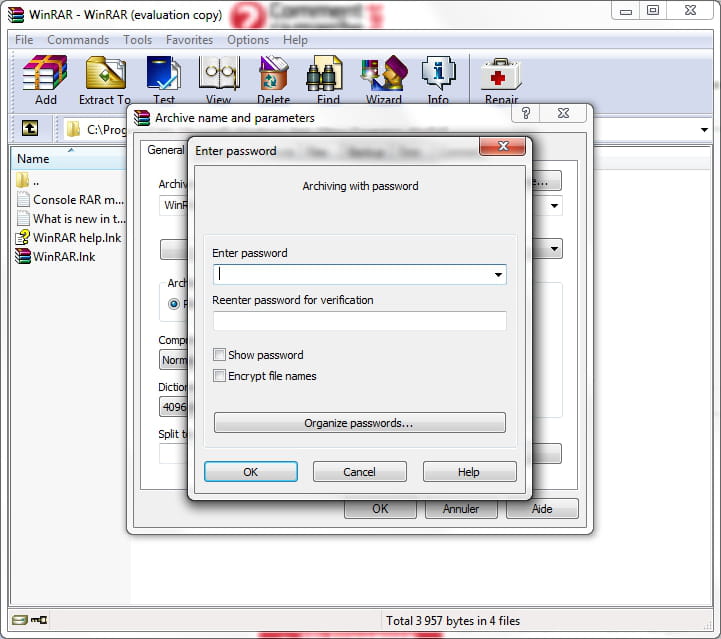Click the Test archive toolbar icon
This screenshot has height=639, width=721.
pos(163,73)
